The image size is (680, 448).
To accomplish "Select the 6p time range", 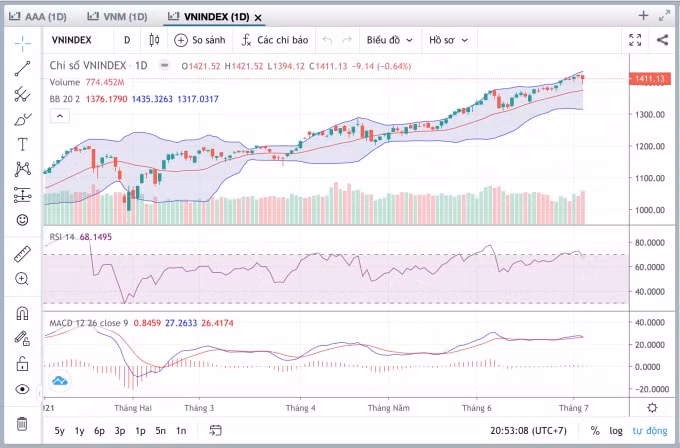I will click(x=99, y=431).
